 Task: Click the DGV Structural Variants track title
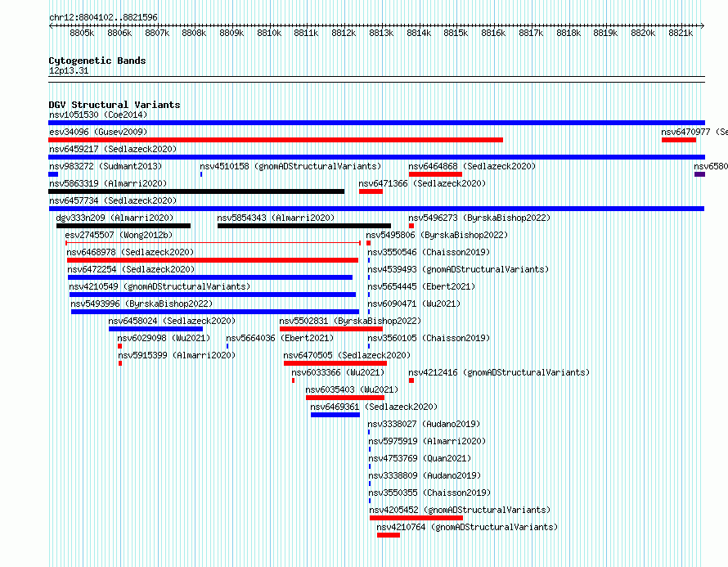tap(115, 105)
